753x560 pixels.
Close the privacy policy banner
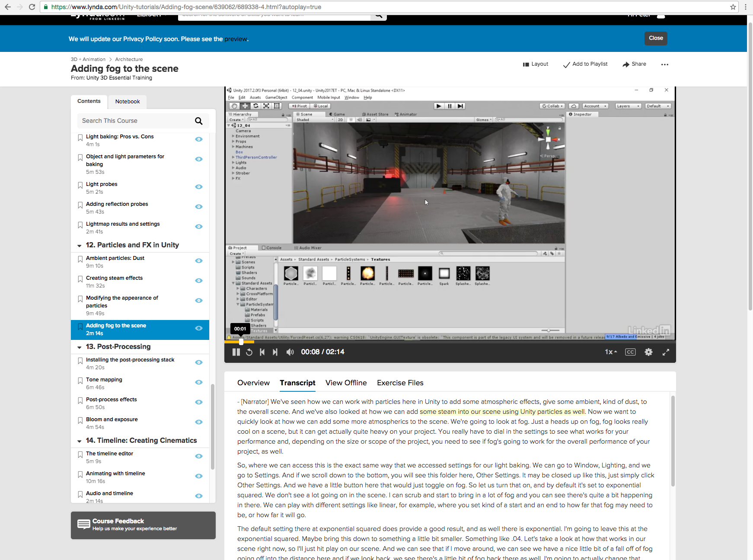pyautogui.click(x=656, y=38)
